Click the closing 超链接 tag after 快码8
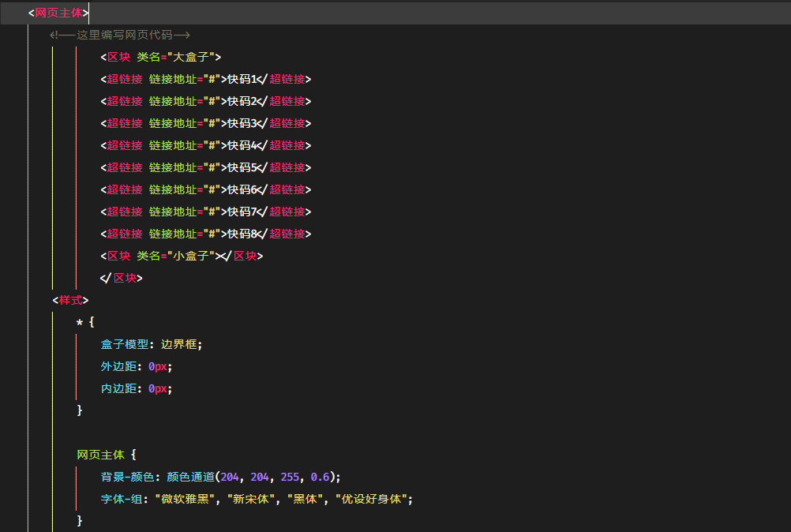The image size is (791, 532). point(284,234)
